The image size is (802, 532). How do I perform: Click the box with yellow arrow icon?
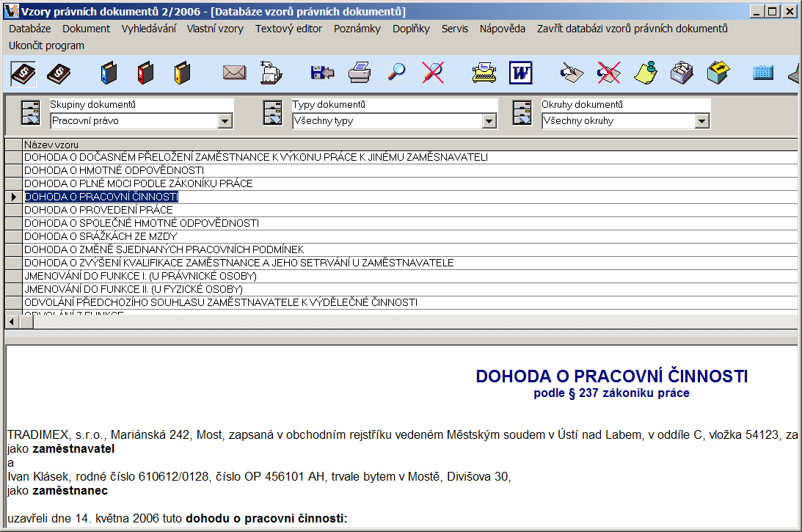718,73
